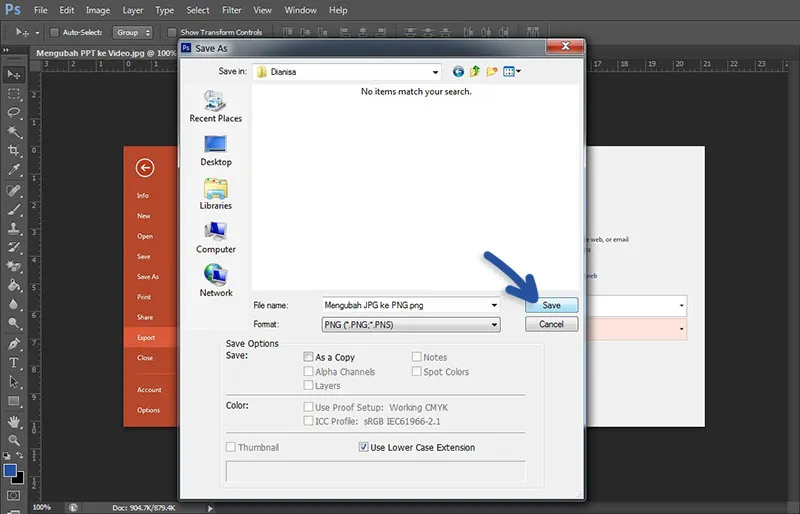Activate the Hand tool

14,420
